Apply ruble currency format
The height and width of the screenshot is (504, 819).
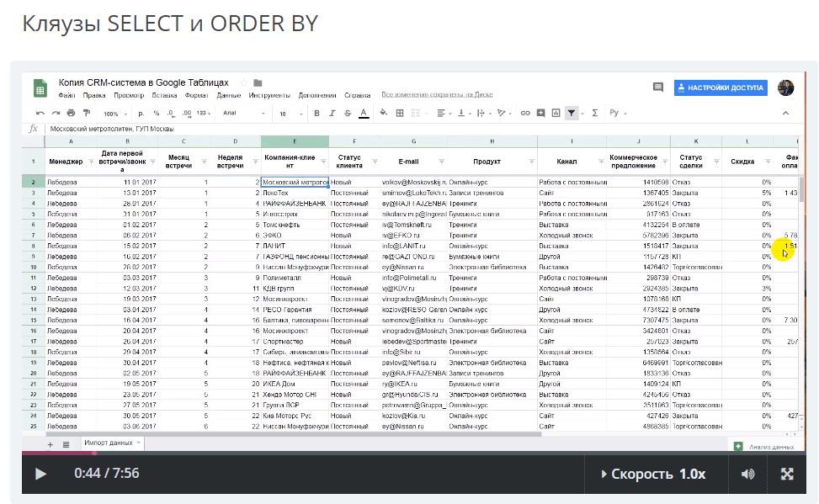[141, 114]
